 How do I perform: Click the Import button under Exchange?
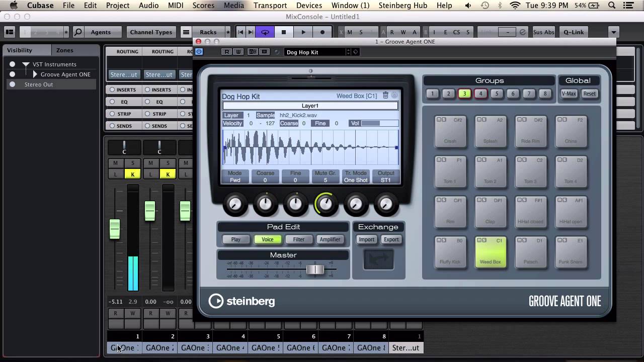pyautogui.click(x=366, y=239)
